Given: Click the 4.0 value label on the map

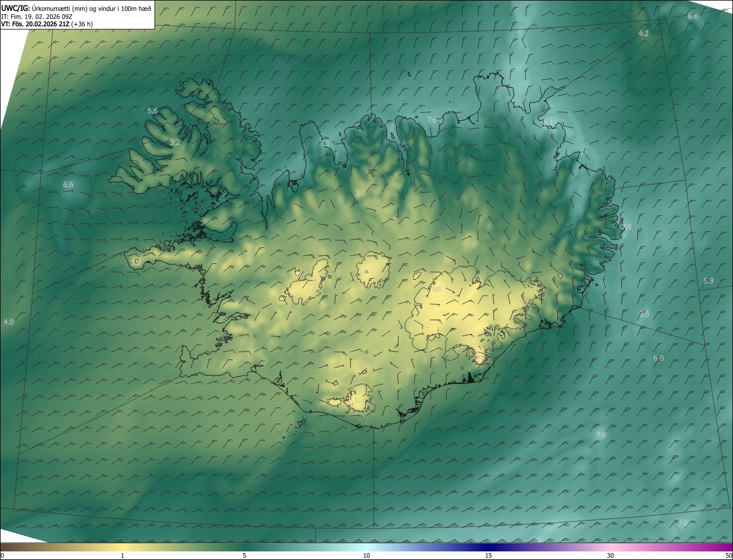Looking at the screenshot, I should tap(9, 322).
